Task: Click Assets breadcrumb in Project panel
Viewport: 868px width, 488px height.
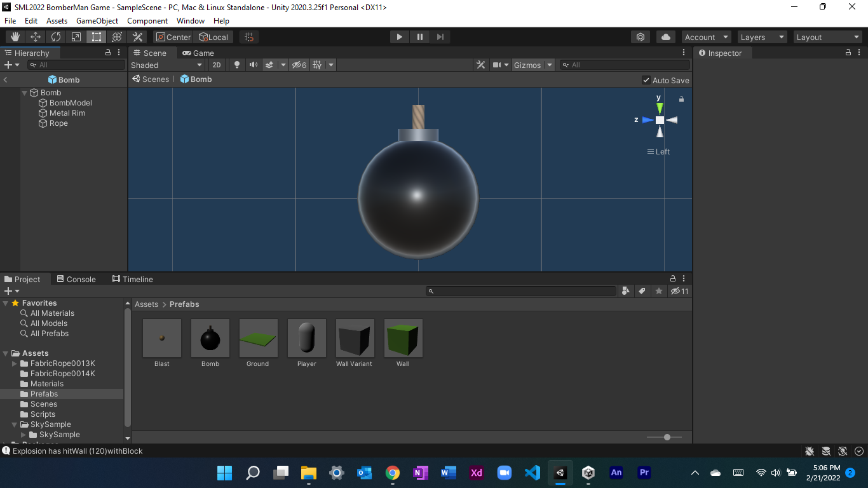Action: pos(146,304)
